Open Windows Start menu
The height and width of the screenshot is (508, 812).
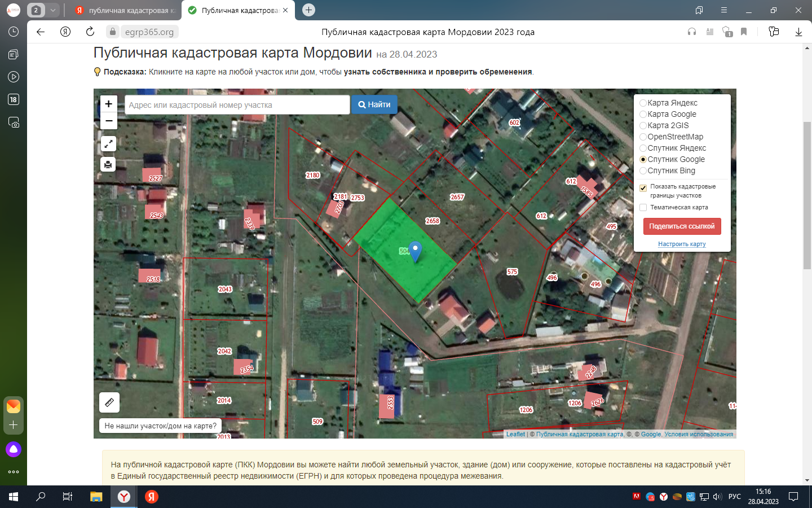(x=14, y=497)
